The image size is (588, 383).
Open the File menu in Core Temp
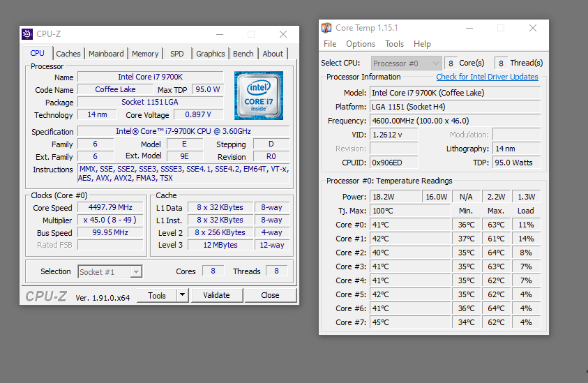pos(330,44)
